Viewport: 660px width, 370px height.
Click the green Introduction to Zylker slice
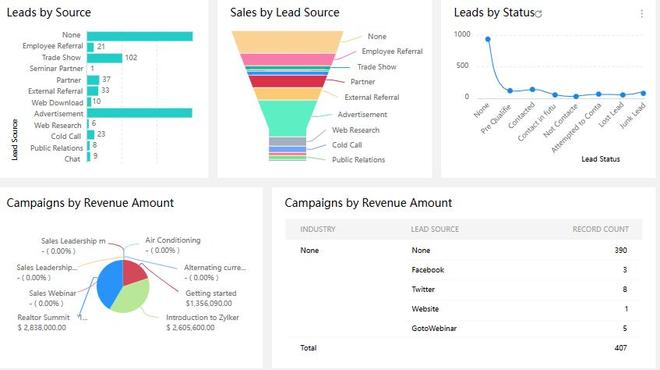pos(131,297)
